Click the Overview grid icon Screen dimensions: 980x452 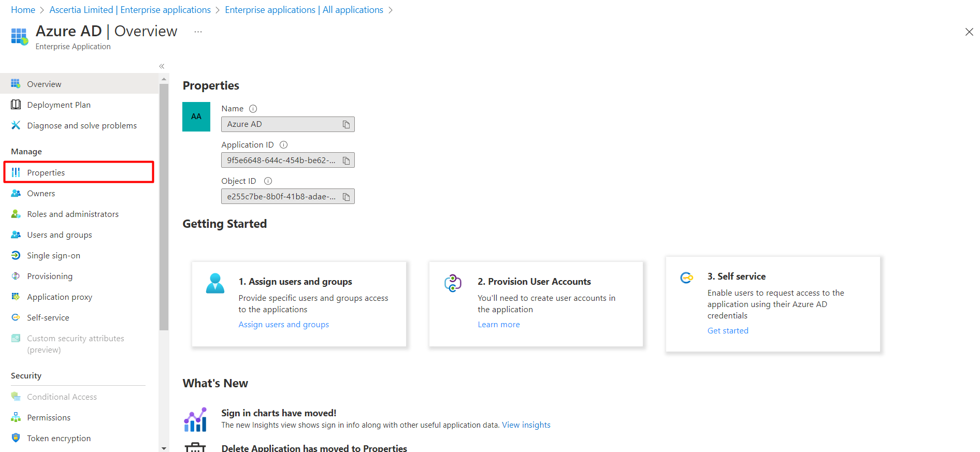[16, 84]
